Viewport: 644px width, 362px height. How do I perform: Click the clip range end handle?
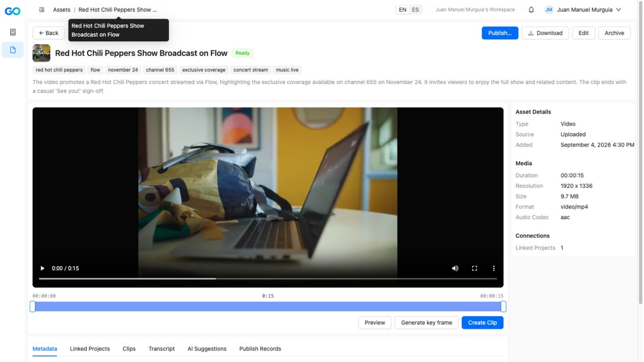pos(503,307)
